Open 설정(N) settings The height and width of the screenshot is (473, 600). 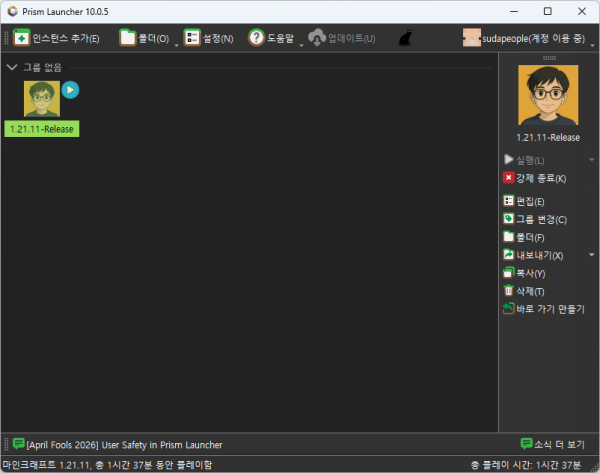[209, 38]
